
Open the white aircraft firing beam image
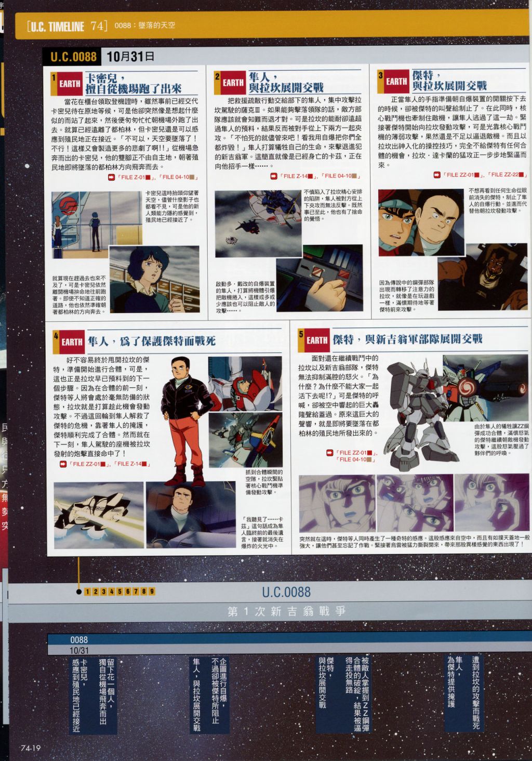[x=99, y=515]
